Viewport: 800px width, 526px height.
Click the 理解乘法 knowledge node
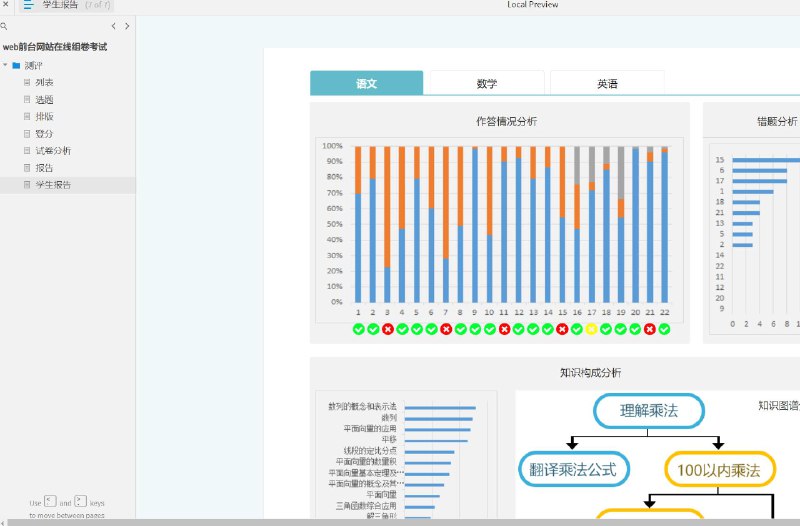[x=648, y=411]
